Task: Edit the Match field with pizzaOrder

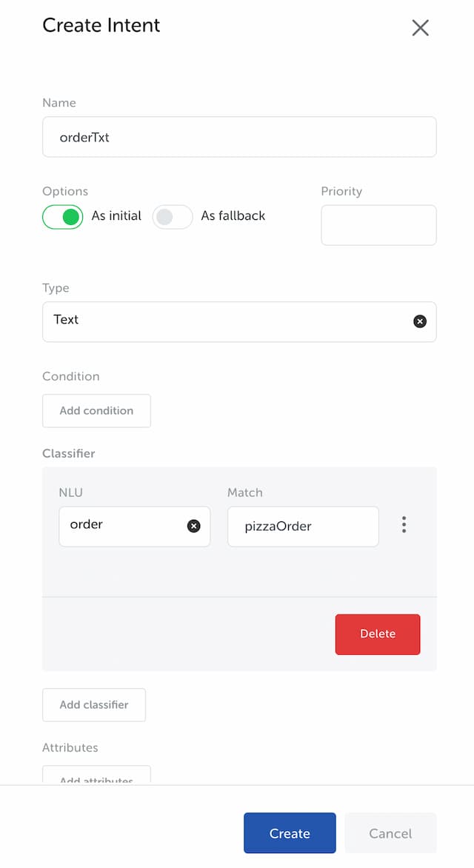Action: [303, 527]
